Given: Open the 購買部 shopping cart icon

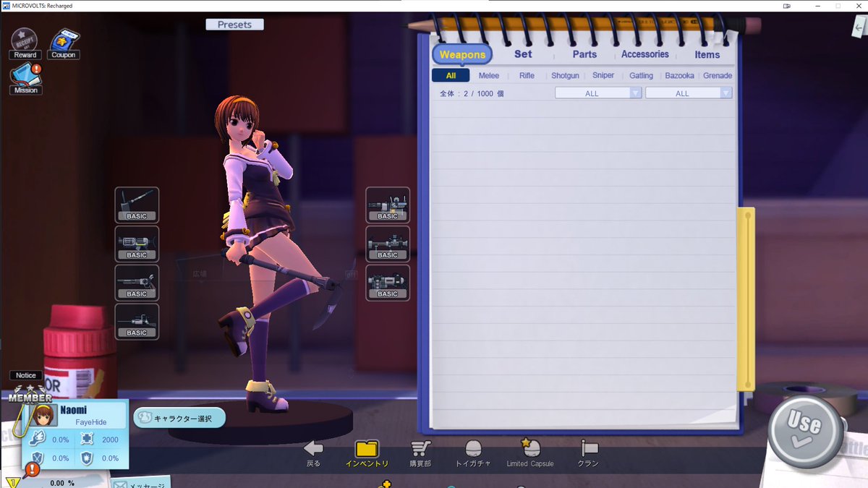Looking at the screenshot, I should coord(420,449).
